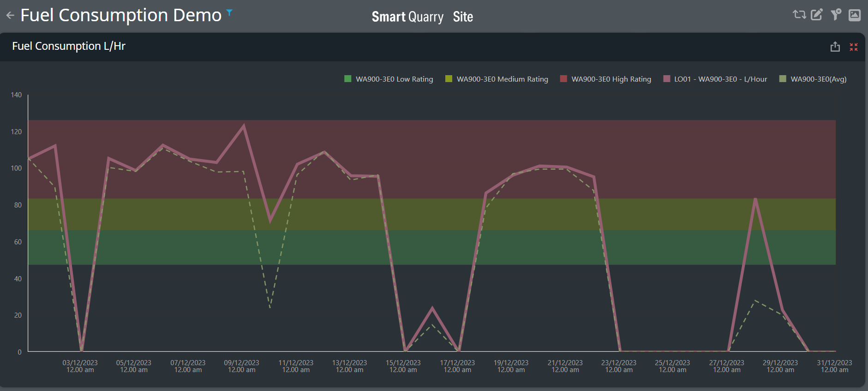Select the Fuel Consumption L/Hr widget title
The width and height of the screenshot is (868, 391).
point(69,46)
